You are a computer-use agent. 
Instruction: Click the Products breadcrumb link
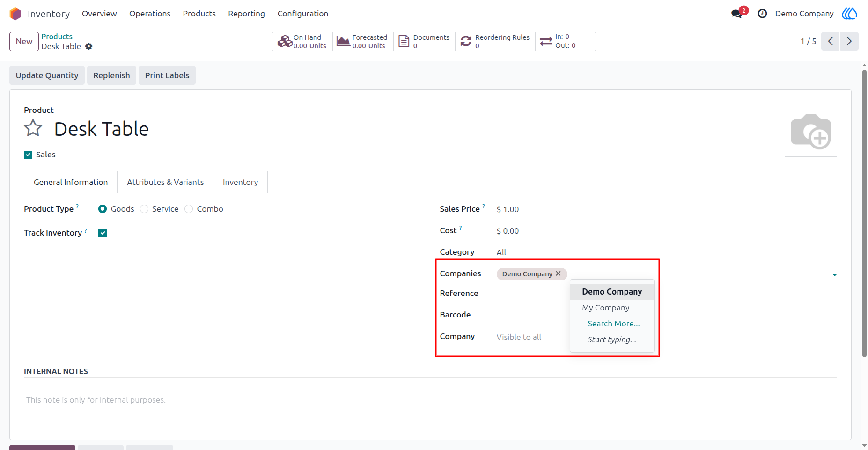[57, 37]
